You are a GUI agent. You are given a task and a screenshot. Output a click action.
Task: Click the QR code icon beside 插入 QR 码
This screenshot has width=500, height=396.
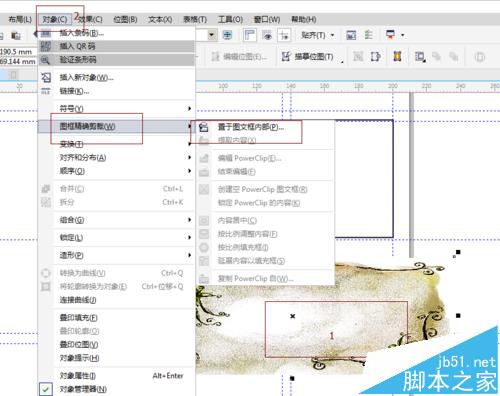tap(45, 46)
